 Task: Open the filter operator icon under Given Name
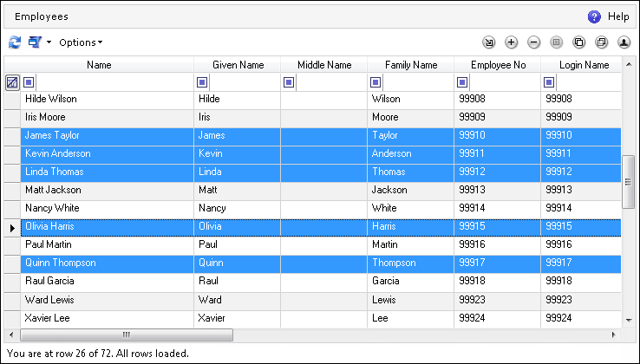(x=202, y=82)
